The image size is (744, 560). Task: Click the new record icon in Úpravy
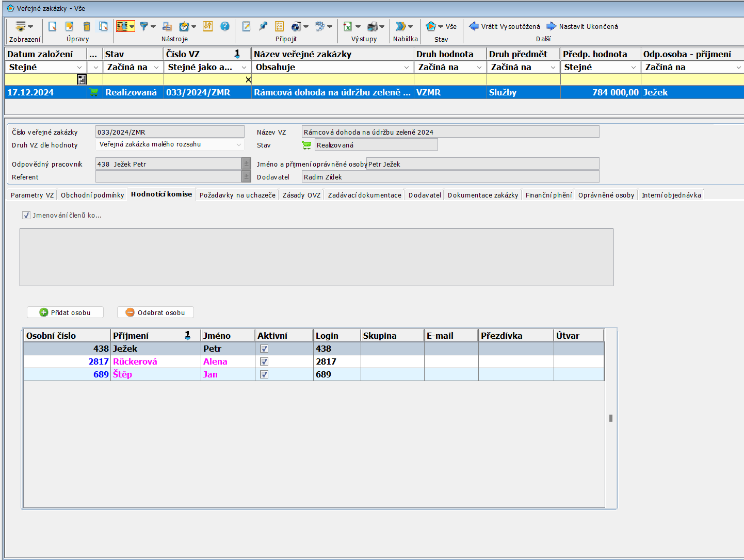click(x=52, y=26)
